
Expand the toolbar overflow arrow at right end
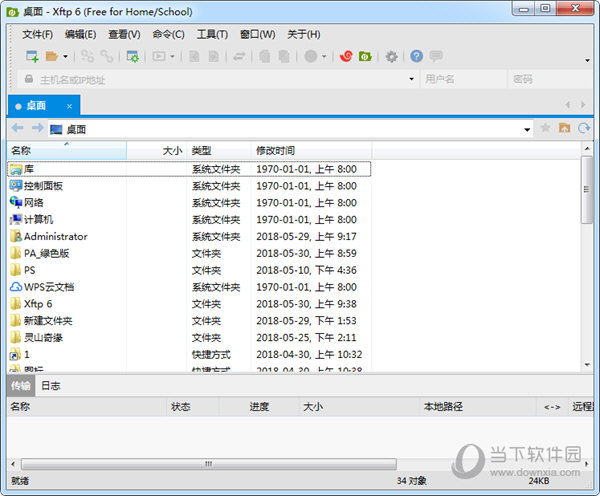pos(587,60)
